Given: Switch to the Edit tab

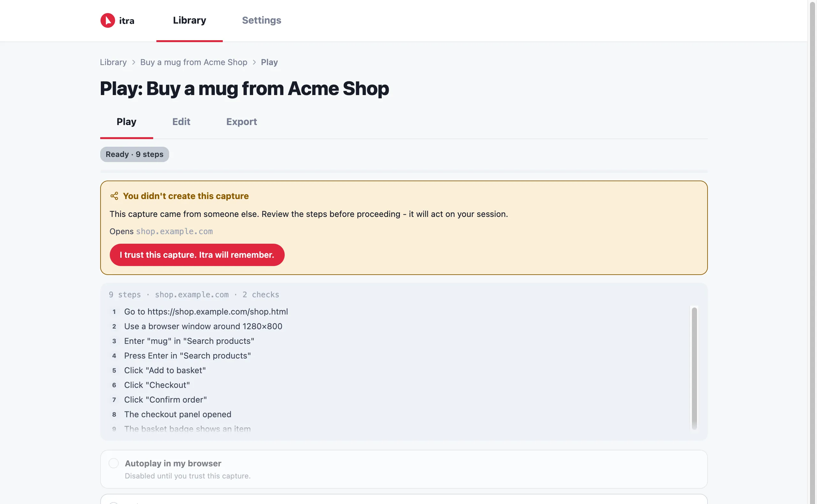Looking at the screenshot, I should tap(181, 122).
